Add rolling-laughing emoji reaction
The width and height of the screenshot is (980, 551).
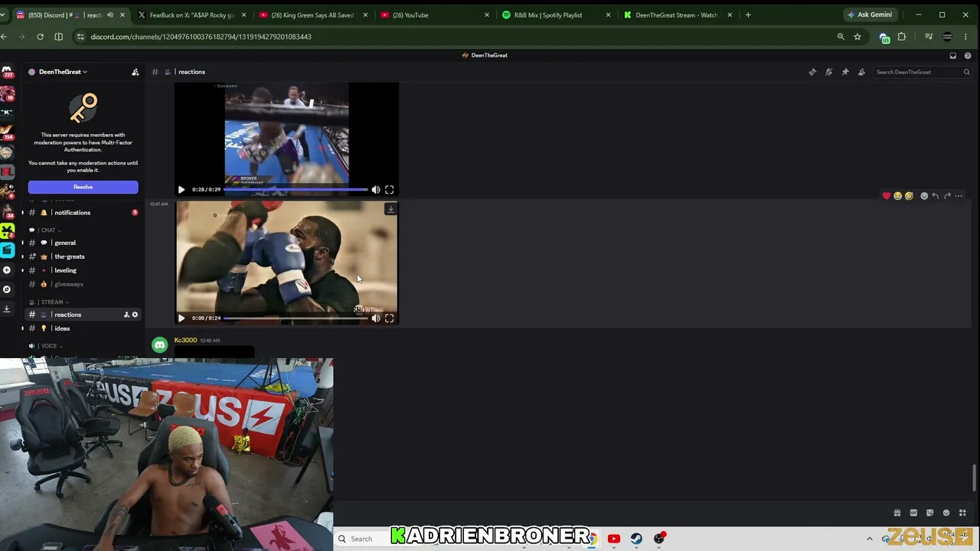tap(909, 196)
